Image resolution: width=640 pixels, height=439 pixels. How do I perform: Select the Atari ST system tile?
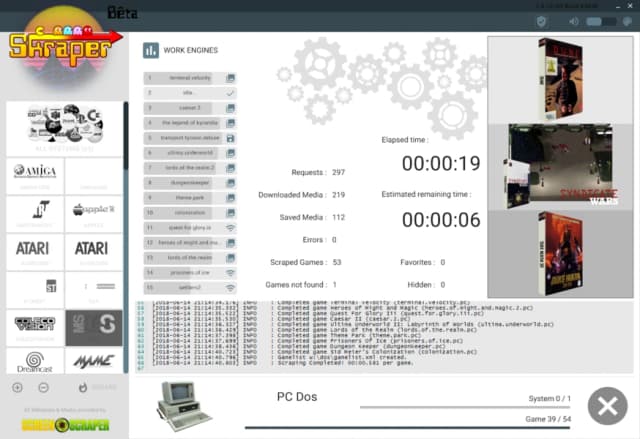click(x=35, y=289)
